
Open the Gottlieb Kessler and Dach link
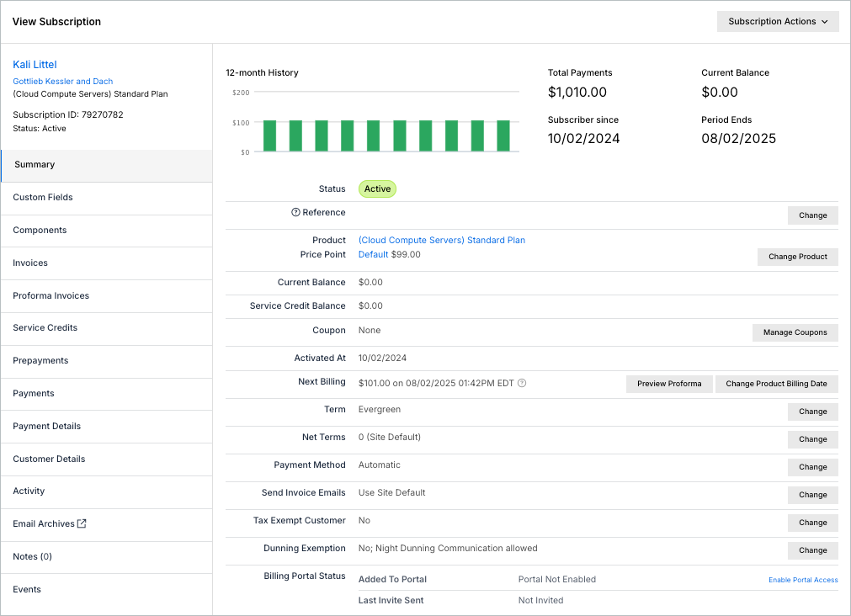63,81
